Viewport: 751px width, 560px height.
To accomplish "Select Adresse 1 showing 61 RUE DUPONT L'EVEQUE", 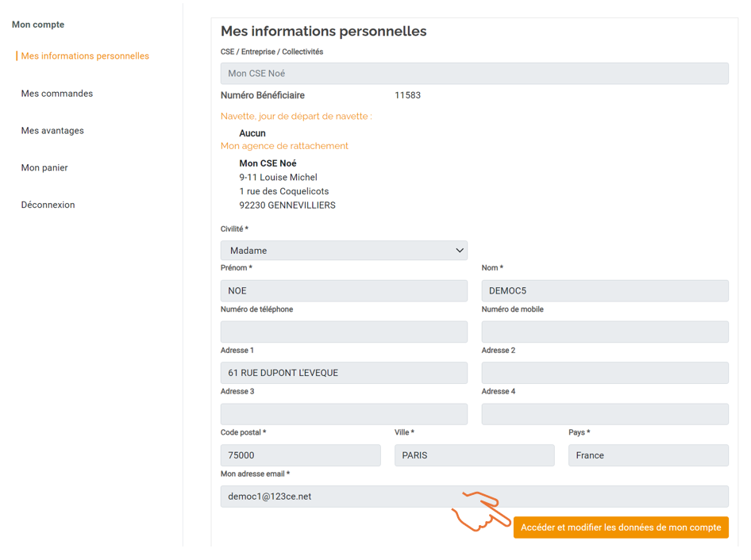I will (344, 373).
